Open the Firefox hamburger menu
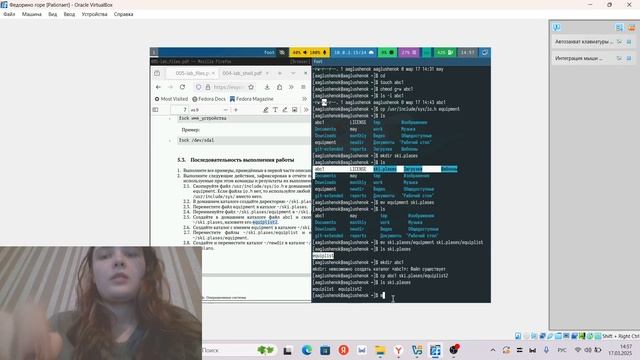Image resolution: width=640 pixels, height=360 pixels. click(x=303, y=87)
